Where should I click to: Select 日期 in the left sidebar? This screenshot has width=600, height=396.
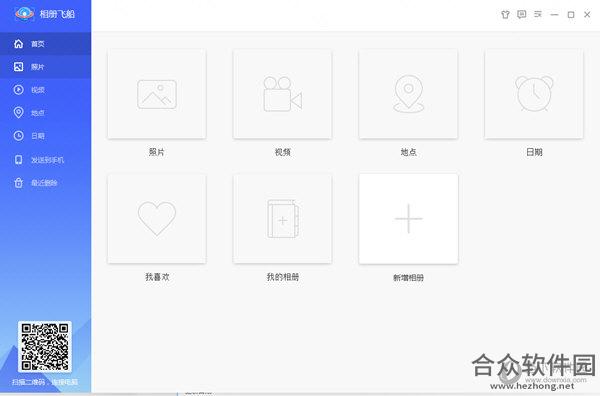click(x=45, y=136)
